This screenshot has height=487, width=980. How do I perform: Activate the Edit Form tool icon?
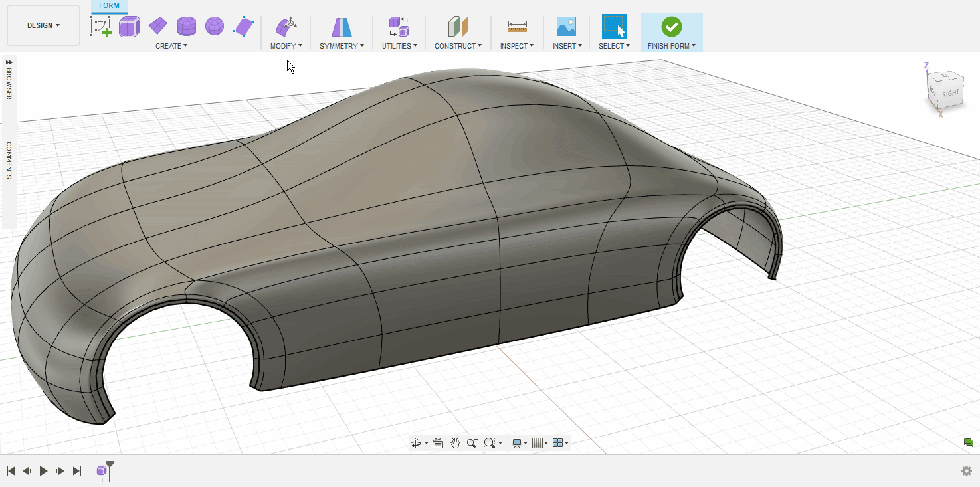pos(286,27)
